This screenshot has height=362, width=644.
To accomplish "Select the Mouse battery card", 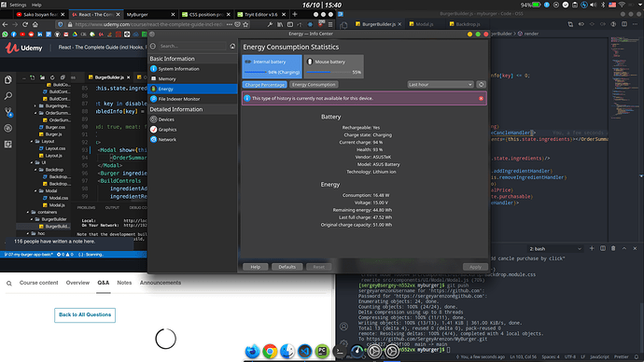I will (x=333, y=66).
